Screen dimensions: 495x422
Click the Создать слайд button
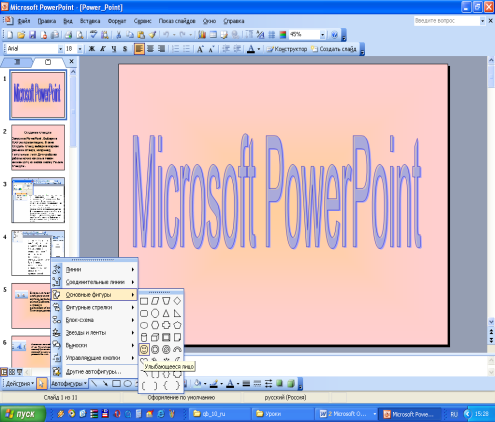(334, 49)
